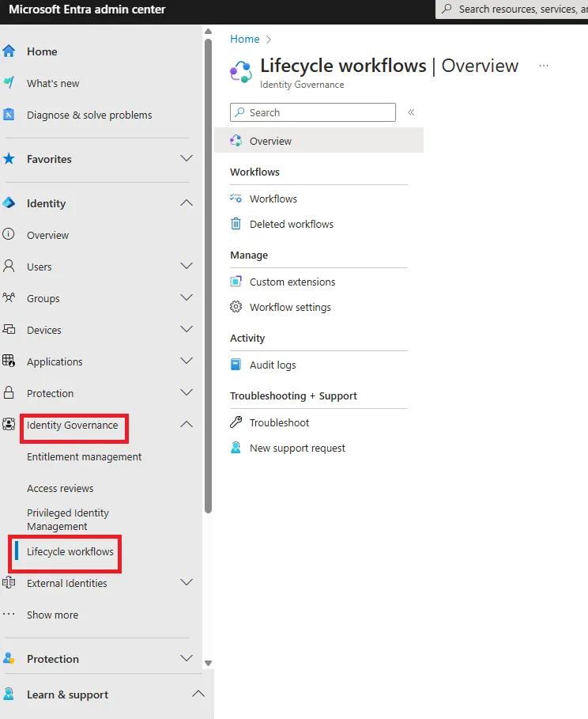The height and width of the screenshot is (719, 588).
Task: Collapse the menu pane with double chevron
Action: pos(411,112)
